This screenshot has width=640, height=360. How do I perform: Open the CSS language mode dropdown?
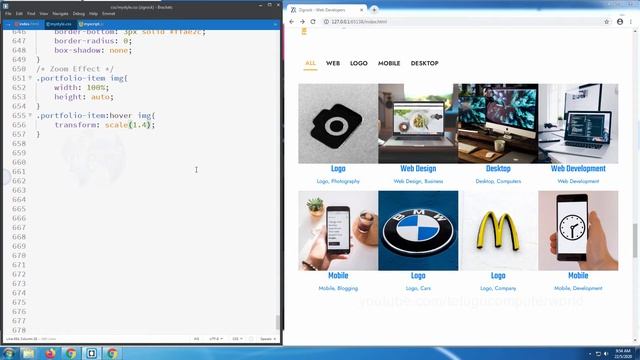click(x=237, y=339)
